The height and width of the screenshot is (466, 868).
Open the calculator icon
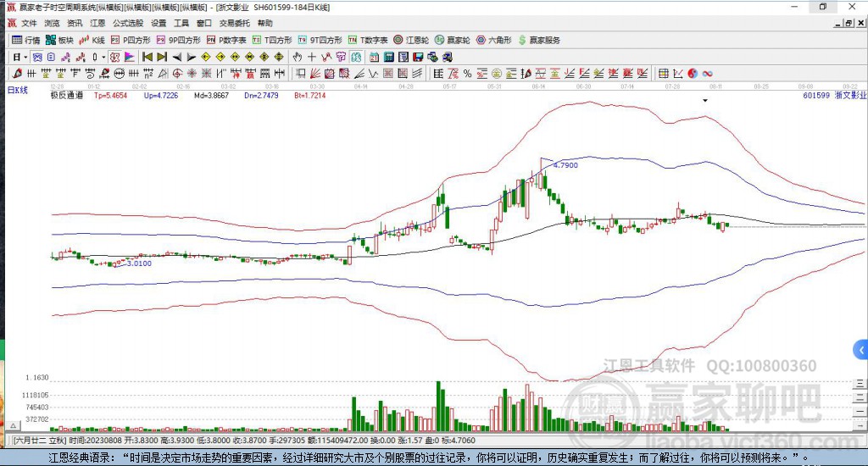point(388,57)
